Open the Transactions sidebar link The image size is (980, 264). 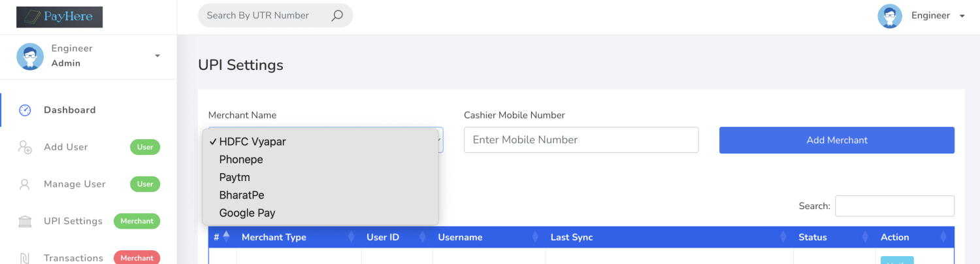tap(73, 258)
